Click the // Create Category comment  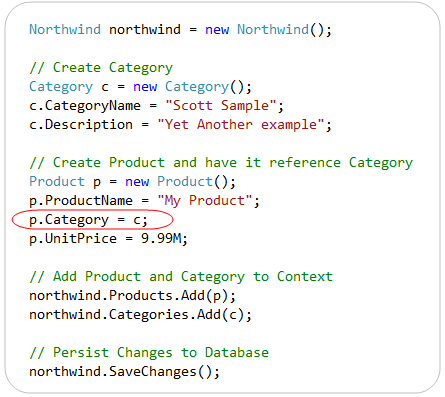[101, 68]
